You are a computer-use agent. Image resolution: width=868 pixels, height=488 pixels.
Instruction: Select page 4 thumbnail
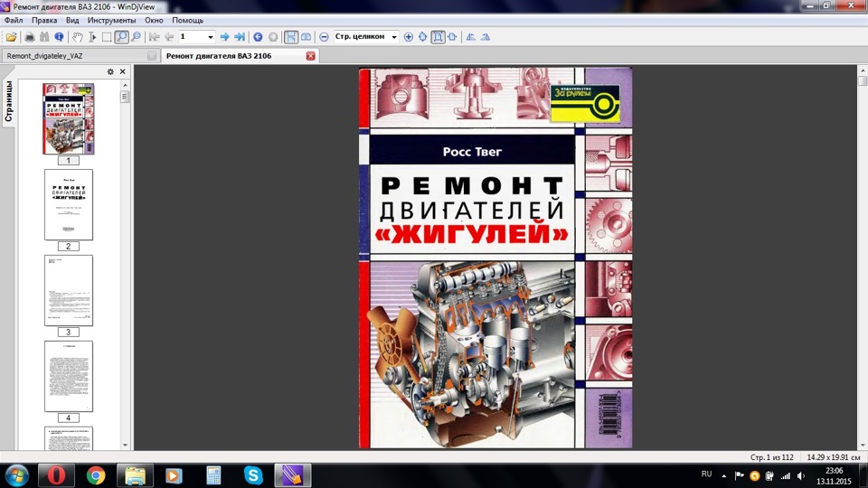click(69, 376)
